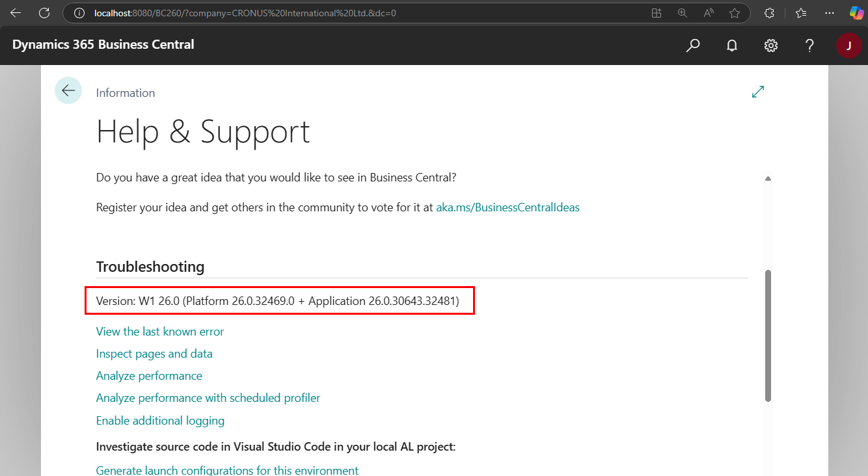Screen dimensions: 868x476
Task: Open the browser ellipsis settings menu
Action: 830,12
